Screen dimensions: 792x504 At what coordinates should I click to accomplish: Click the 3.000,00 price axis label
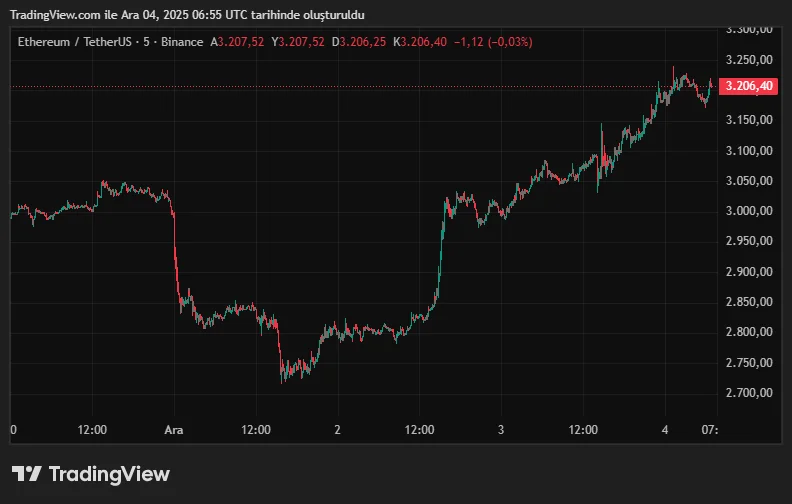749,211
